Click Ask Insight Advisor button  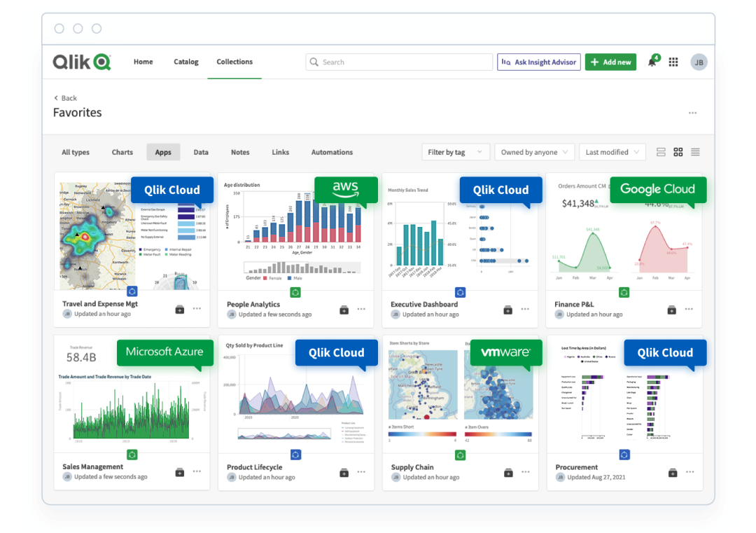pyautogui.click(x=538, y=62)
